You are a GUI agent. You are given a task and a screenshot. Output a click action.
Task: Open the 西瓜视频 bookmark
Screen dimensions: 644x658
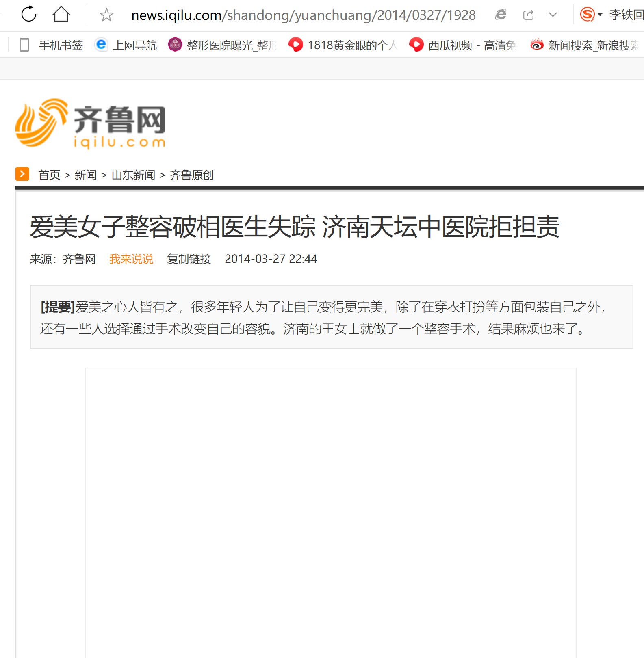coord(463,45)
